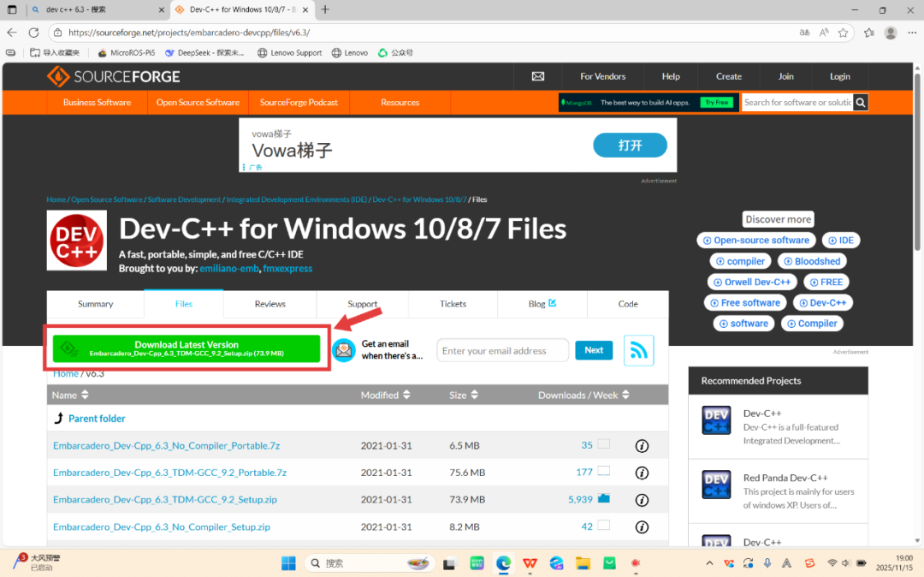Screen dimensions: 924x577
Task: Open the favorites list icon
Action: (x=869, y=33)
